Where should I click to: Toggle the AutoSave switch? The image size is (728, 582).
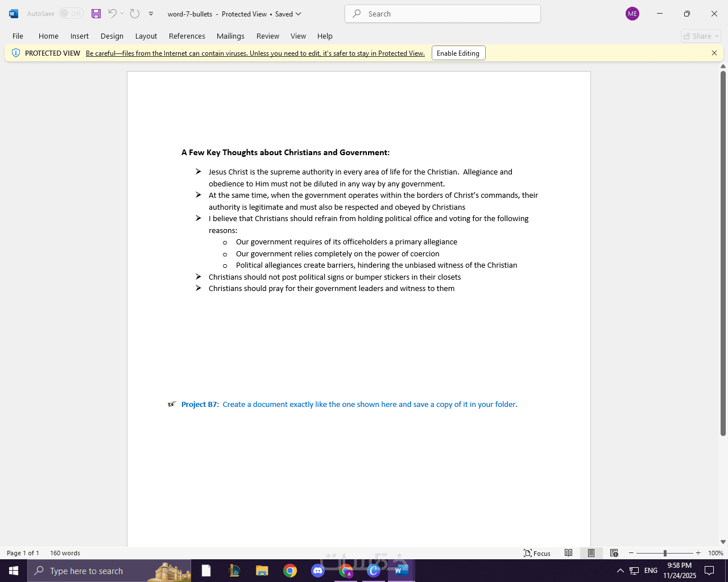pyautogui.click(x=71, y=14)
